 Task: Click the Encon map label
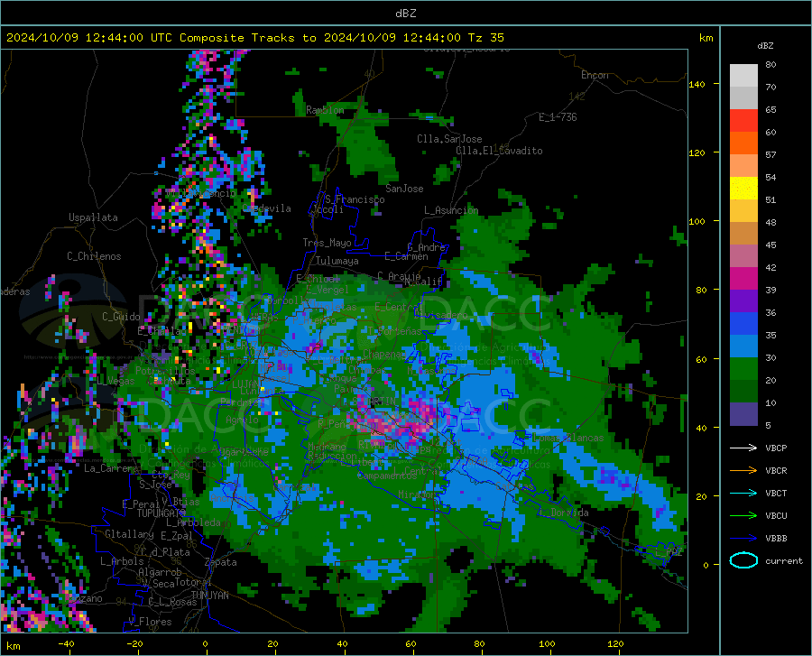(595, 75)
